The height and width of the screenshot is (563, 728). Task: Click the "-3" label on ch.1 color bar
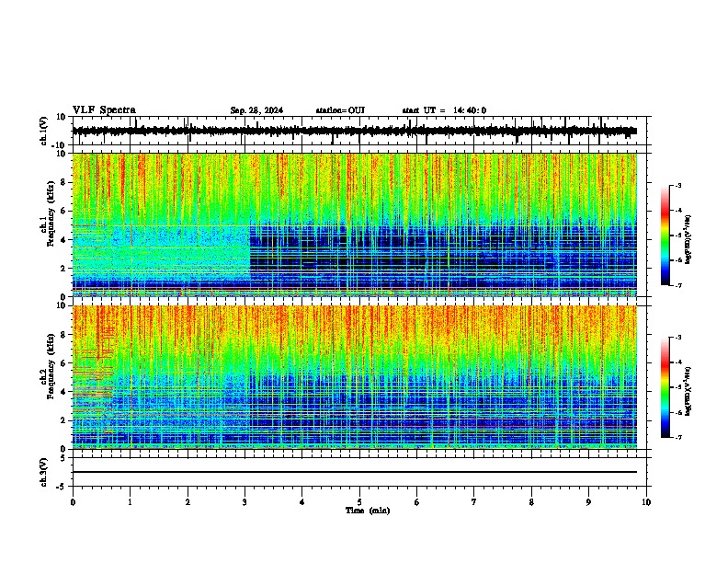[x=677, y=186]
